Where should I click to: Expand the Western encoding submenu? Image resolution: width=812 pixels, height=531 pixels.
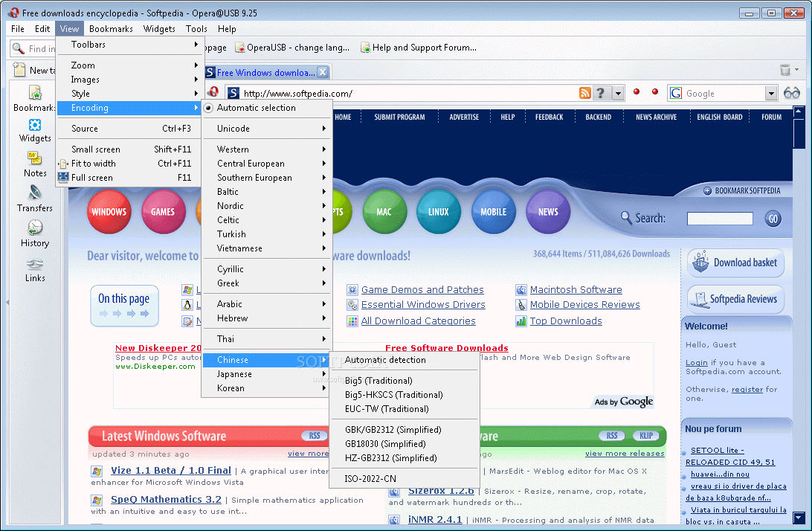[x=267, y=149]
